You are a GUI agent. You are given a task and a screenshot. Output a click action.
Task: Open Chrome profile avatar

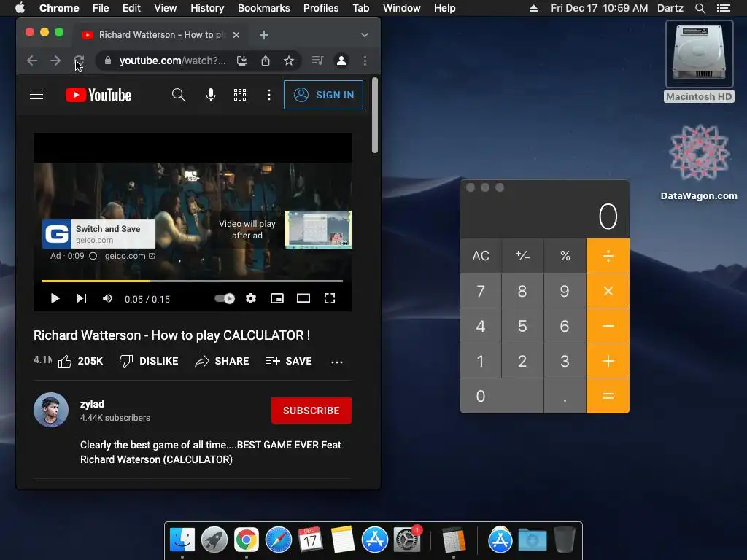pyautogui.click(x=341, y=61)
